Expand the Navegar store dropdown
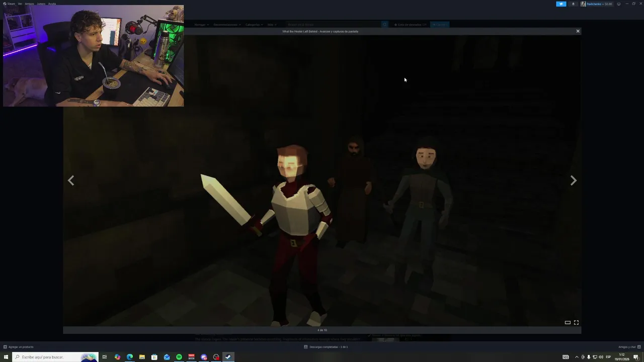Viewport: 644px width, 362px height. [201, 25]
